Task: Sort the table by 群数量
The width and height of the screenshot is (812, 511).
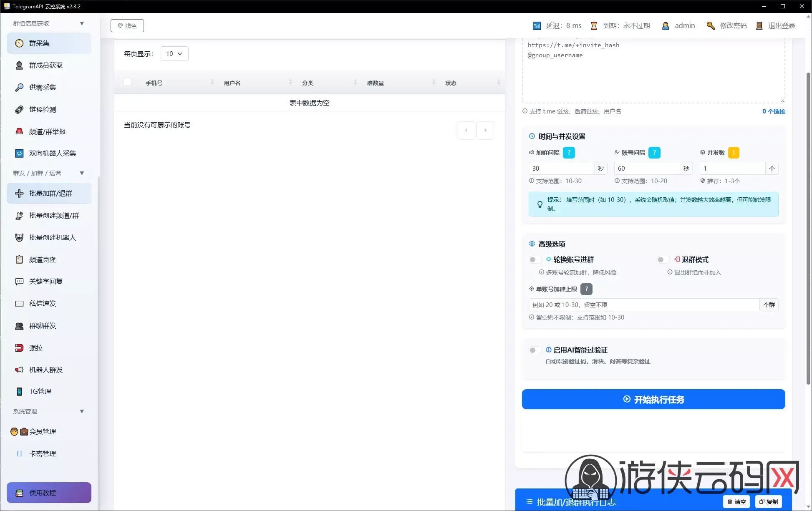Action: tap(434, 82)
